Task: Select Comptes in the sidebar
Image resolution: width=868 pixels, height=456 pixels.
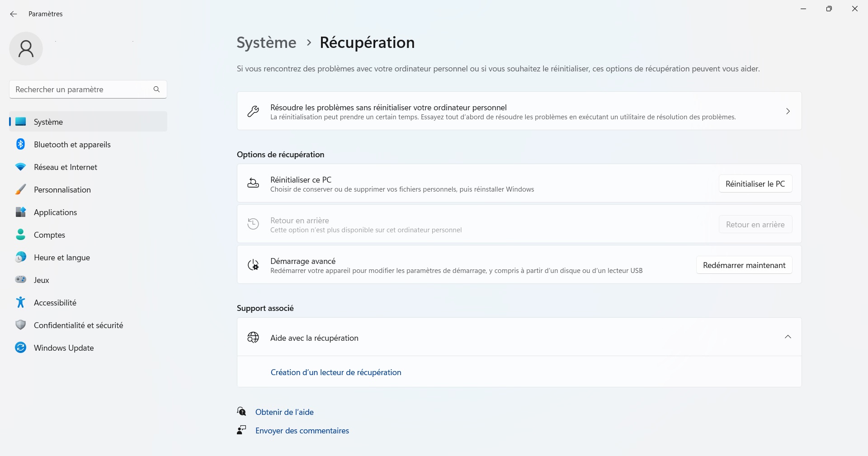Action: pos(88,235)
